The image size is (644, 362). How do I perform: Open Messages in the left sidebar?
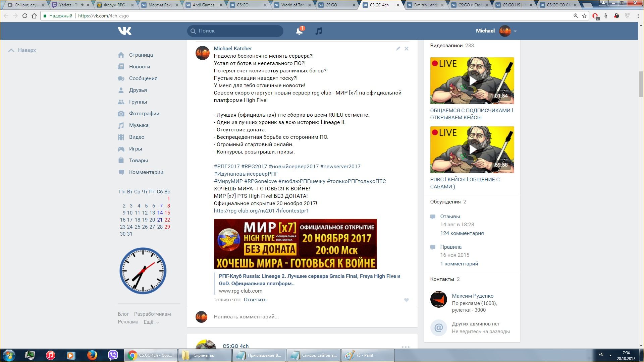pos(143,78)
